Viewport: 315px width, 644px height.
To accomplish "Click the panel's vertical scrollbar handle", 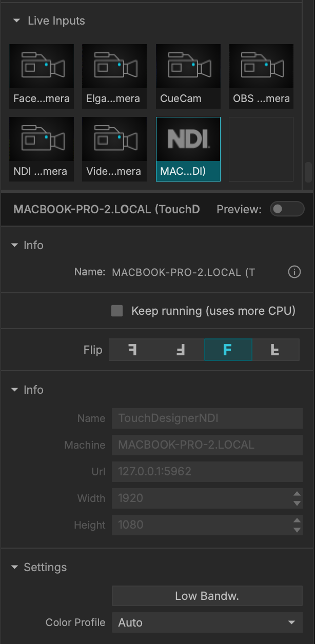I will coord(308,173).
